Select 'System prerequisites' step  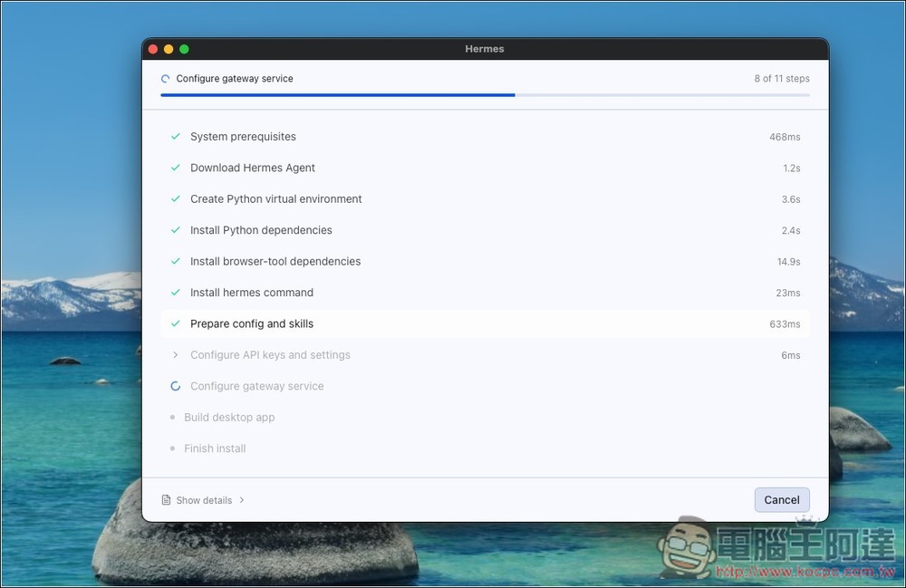[486, 136]
